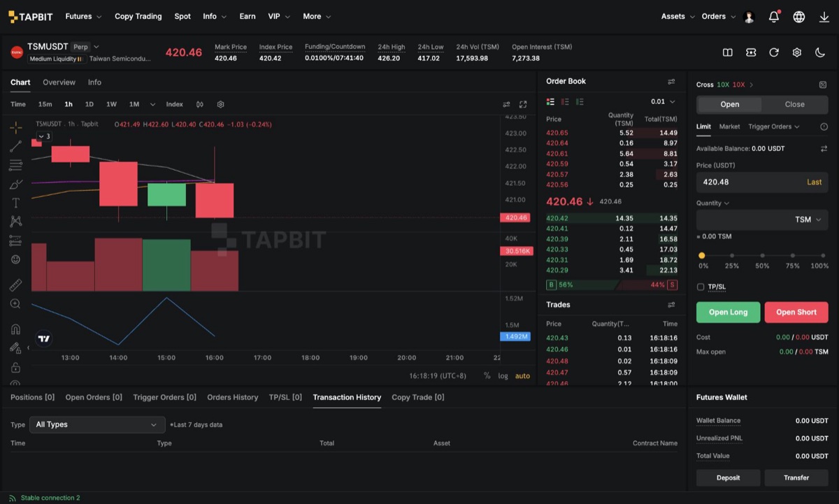Image resolution: width=839 pixels, height=504 pixels.
Task: Click the Open Short button
Action: tap(796, 312)
